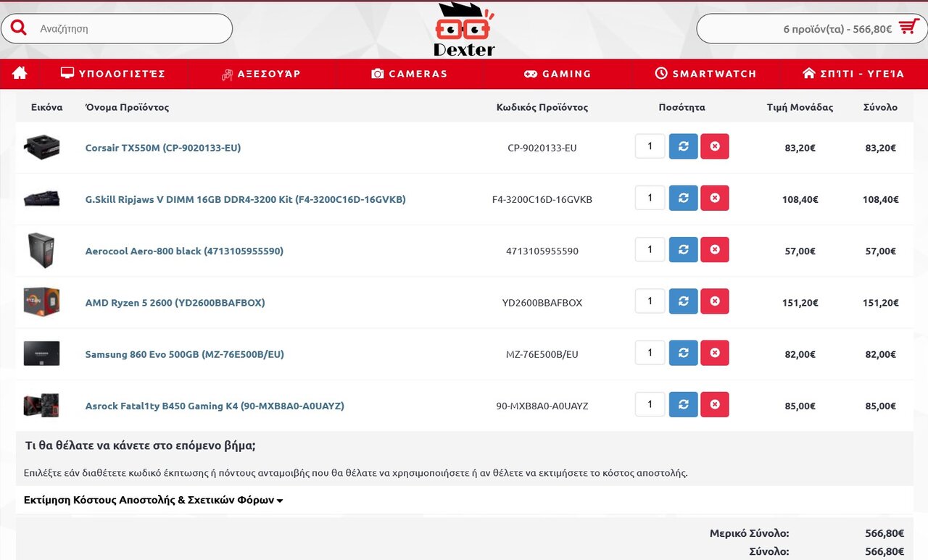
Task: Remove Aerocool Aero-800 from cart
Action: [715, 249]
